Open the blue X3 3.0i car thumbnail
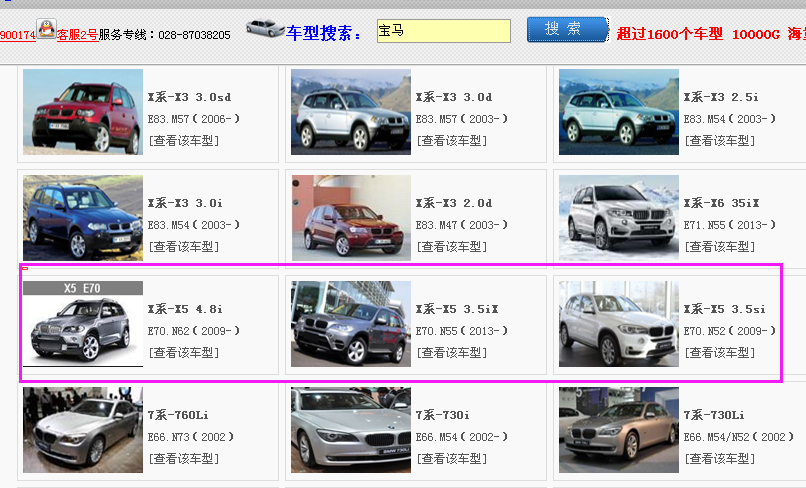The width and height of the screenshot is (806, 488). pyautogui.click(x=83, y=218)
